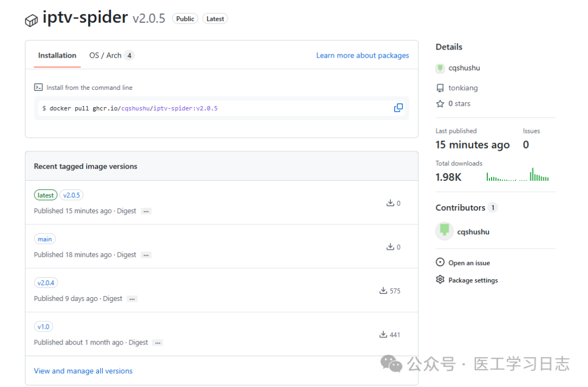The image size is (588, 387).
Task: Click the star icon next to 0 stars
Action: point(440,103)
